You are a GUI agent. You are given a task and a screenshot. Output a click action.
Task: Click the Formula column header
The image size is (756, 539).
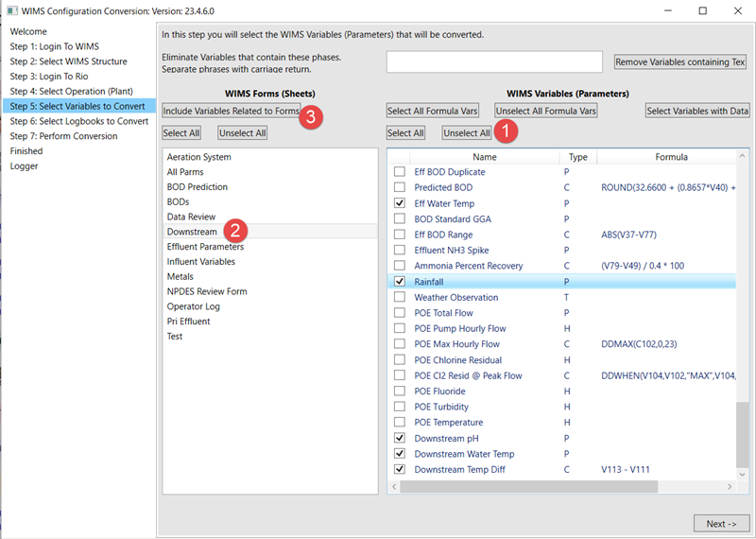(x=671, y=157)
